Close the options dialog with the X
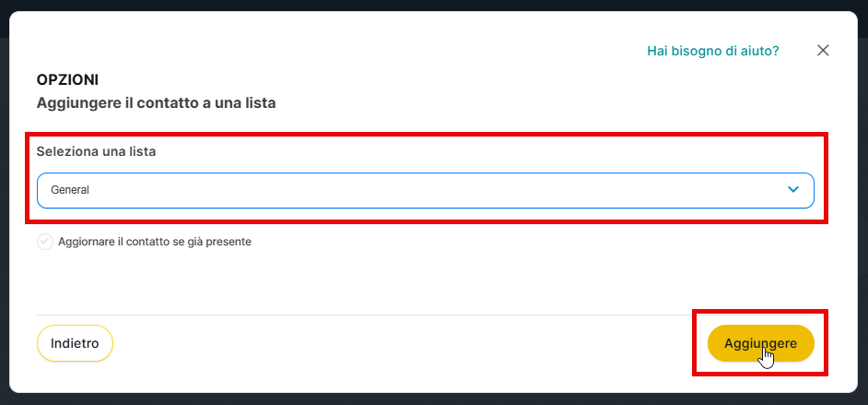 coord(823,51)
